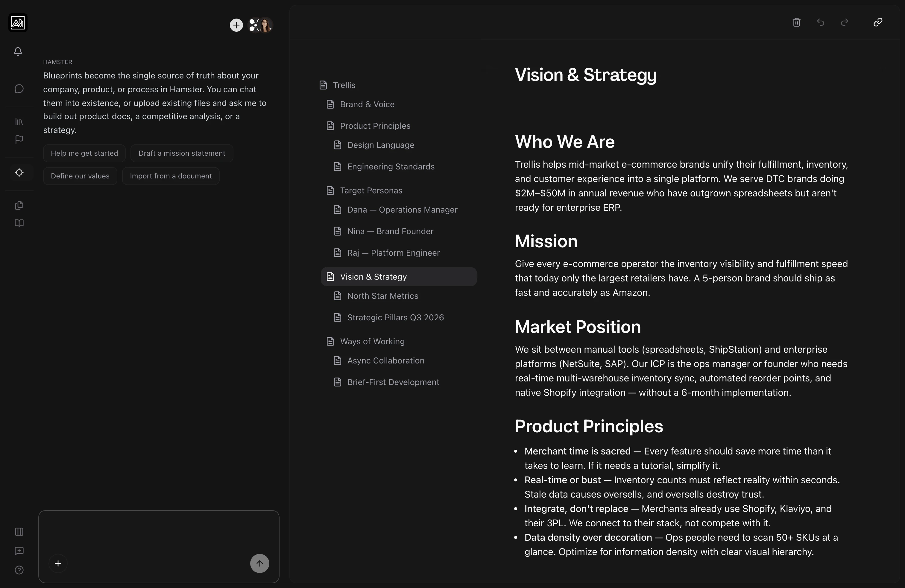
Task: Open the notifications bell
Action: 18,51
